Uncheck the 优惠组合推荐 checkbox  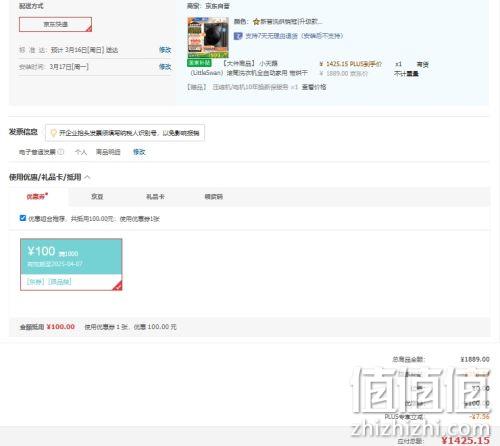[x=23, y=218]
